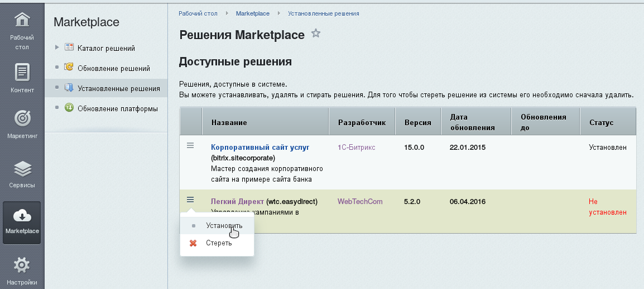Screen dimensions: 644x289
Task: Choose Стереть in the context menu
Action: click(217, 243)
